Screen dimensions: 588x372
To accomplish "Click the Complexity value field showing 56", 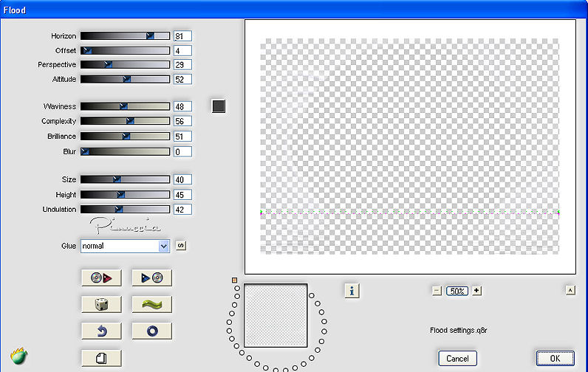I will (x=182, y=121).
